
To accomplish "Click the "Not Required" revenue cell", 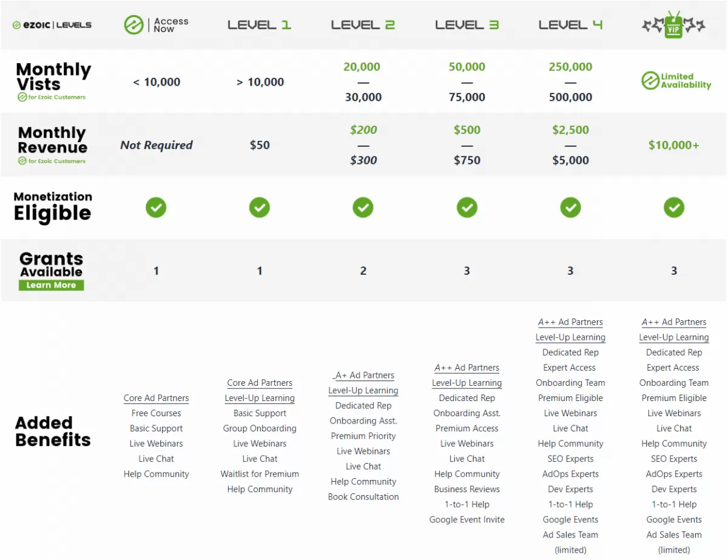I will pyautogui.click(x=157, y=145).
